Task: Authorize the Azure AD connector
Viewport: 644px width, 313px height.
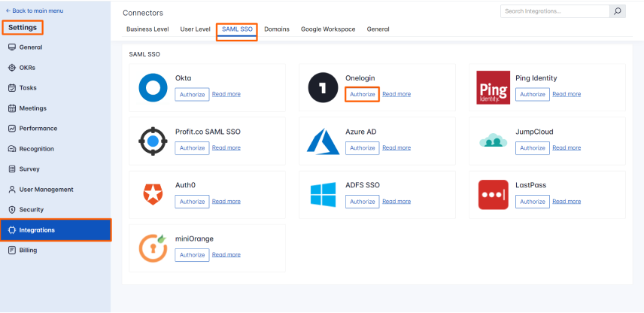Action: click(x=363, y=148)
